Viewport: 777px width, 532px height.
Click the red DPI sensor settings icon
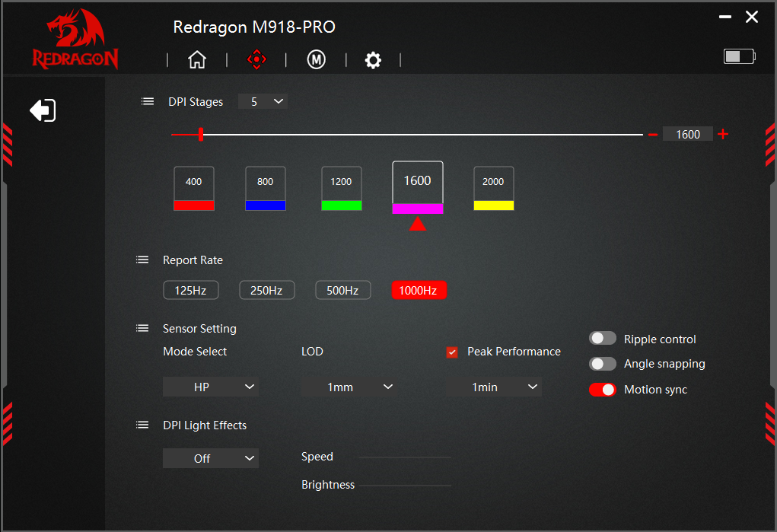(257, 60)
